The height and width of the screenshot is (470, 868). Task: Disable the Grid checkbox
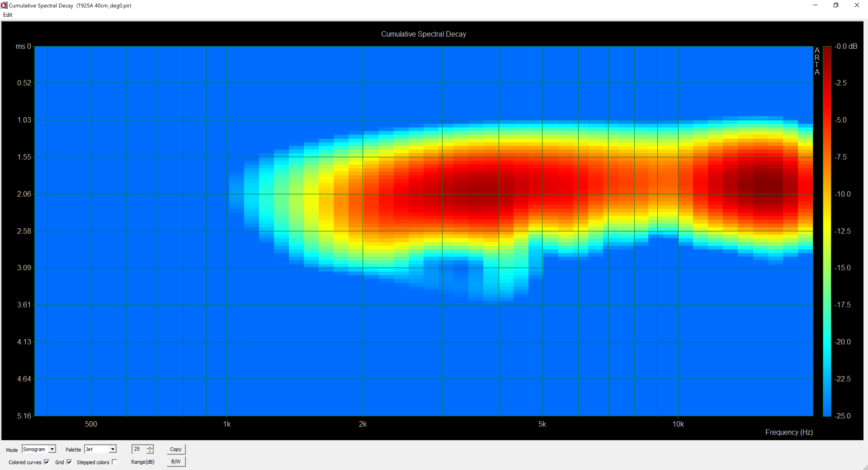(x=69, y=462)
